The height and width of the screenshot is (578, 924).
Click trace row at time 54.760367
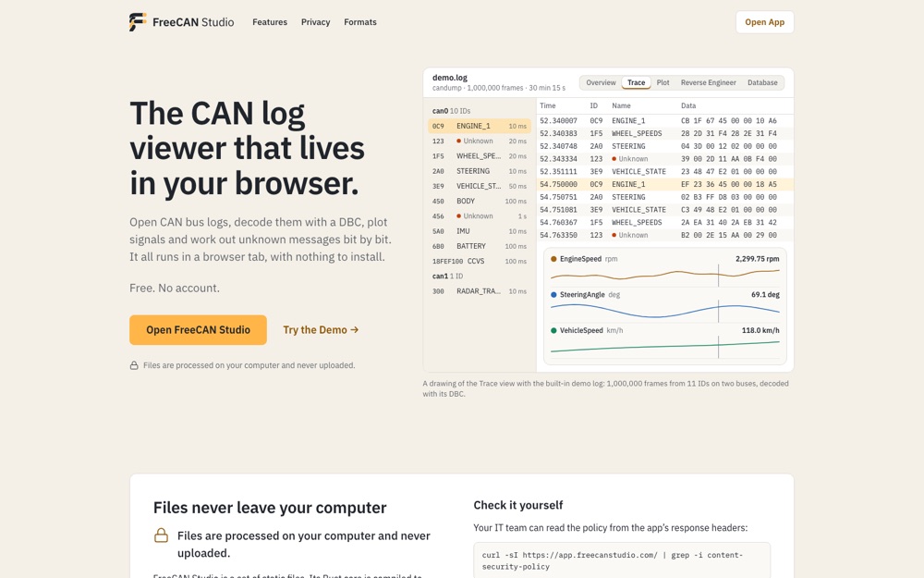[x=664, y=222]
